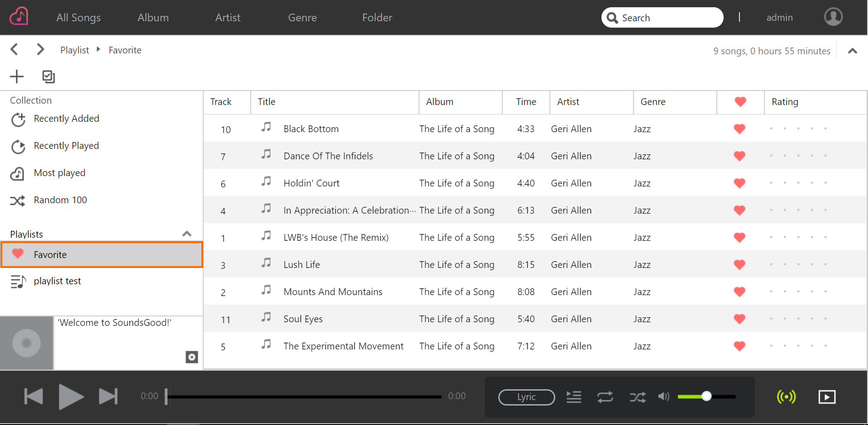Switch to Folder tab
The height and width of the screenshot is (425, 868).
[377, 18]
